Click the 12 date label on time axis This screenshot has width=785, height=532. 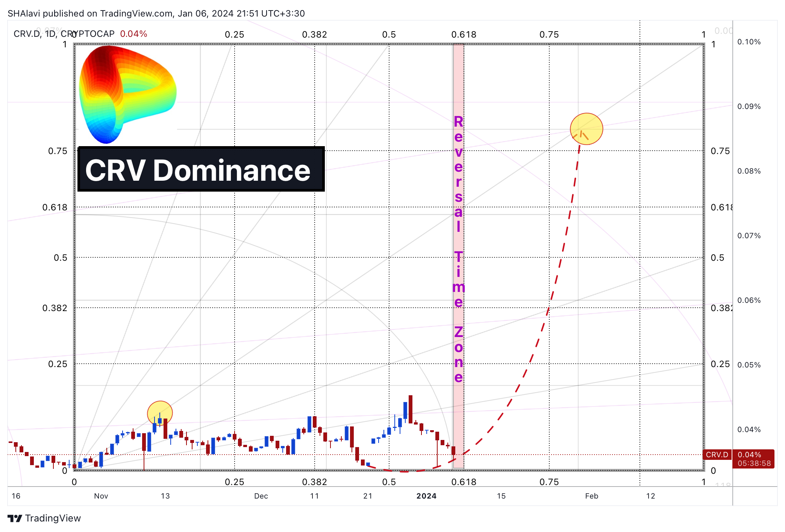tap(651, 496)
